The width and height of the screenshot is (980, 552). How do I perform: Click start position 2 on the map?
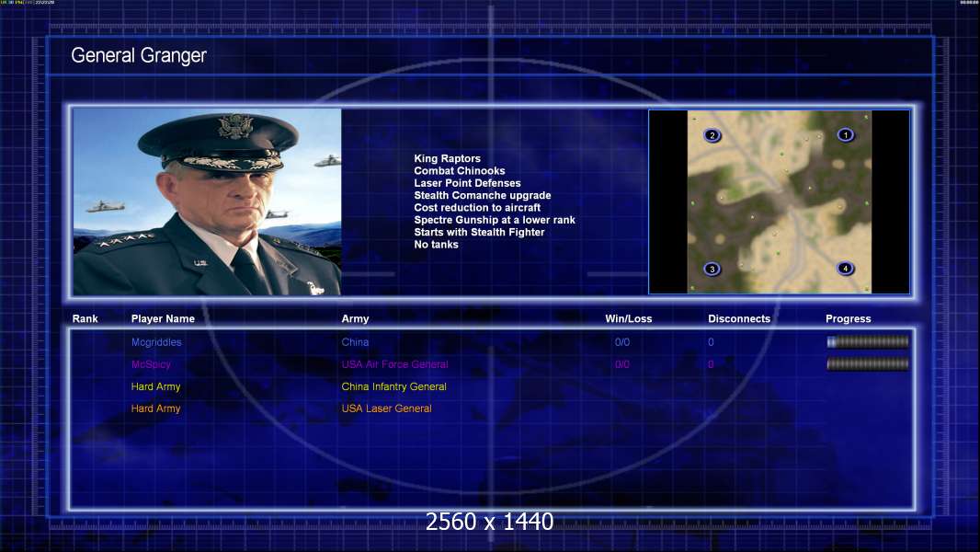coord(712,135)
